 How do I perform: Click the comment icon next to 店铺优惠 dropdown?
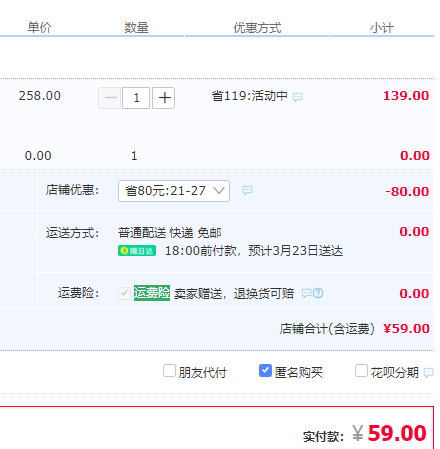coord(247,190)
